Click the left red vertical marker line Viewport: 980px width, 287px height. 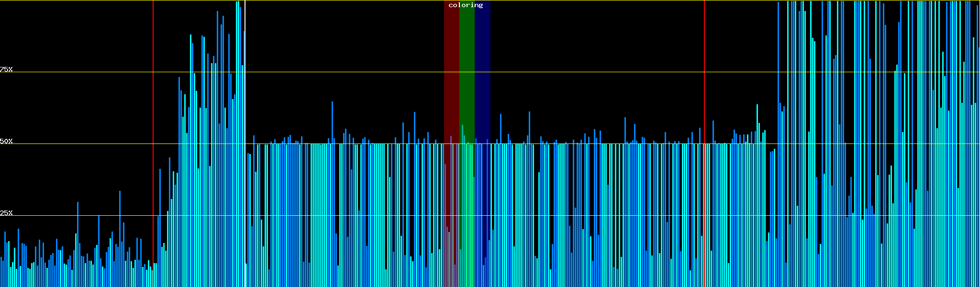[x=153, y=120]
